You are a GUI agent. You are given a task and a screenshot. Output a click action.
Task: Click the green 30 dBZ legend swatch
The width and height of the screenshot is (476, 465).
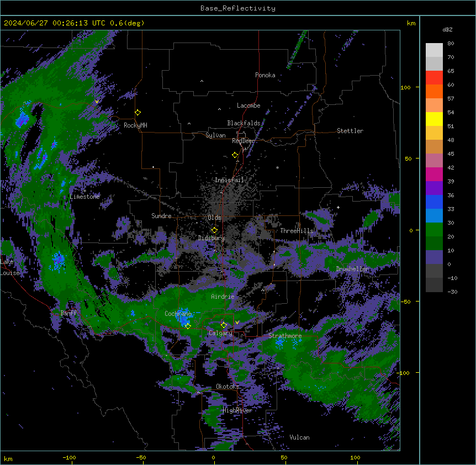pyautogui.click(x=434, y=230)
